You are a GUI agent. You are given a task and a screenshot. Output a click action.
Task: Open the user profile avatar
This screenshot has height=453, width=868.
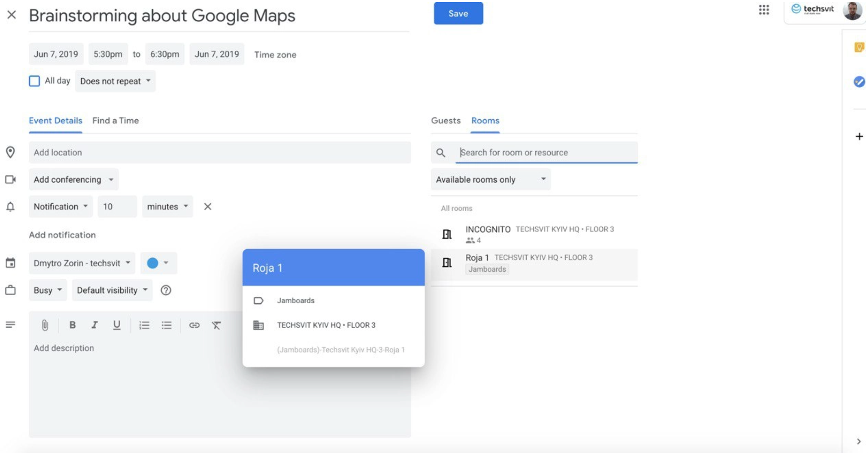tap(853, 10)
